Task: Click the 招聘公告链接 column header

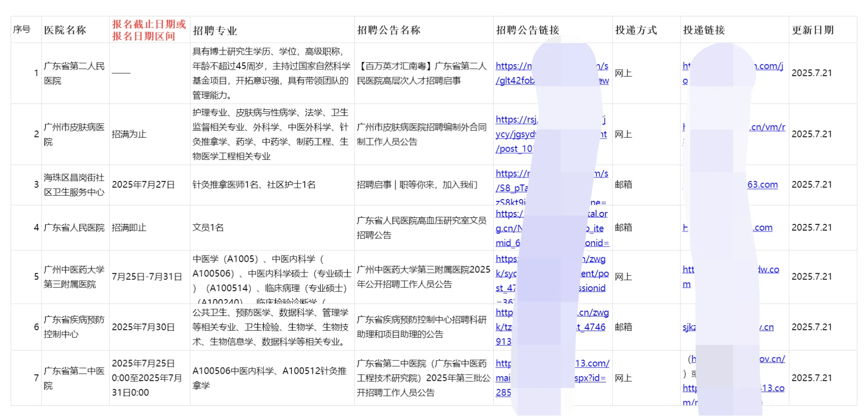Action: [527, 30]
